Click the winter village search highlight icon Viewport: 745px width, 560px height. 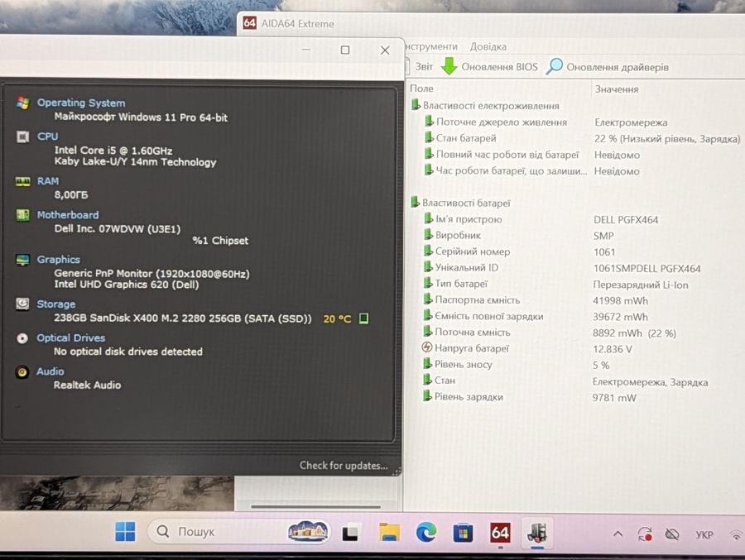point(308,531)
